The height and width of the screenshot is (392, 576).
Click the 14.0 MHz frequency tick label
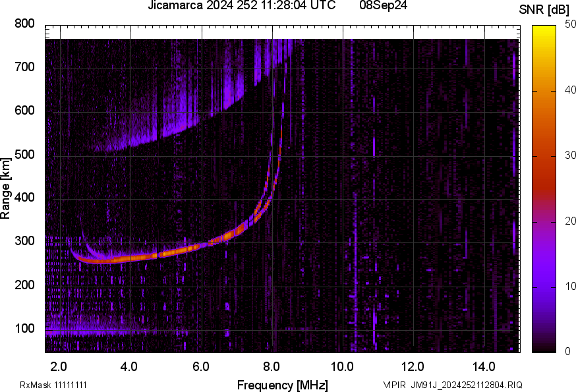pyautogui.click(x=484, y=366)
